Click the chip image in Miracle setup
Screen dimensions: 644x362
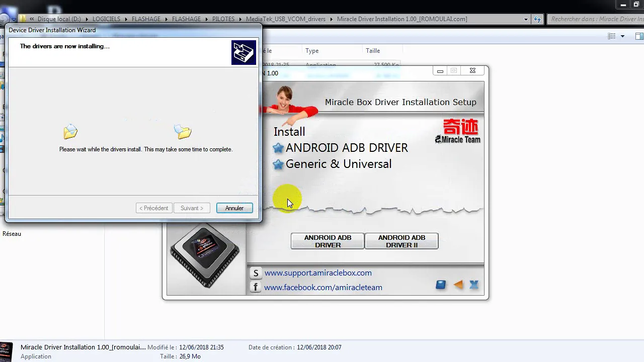coord(205,256)
